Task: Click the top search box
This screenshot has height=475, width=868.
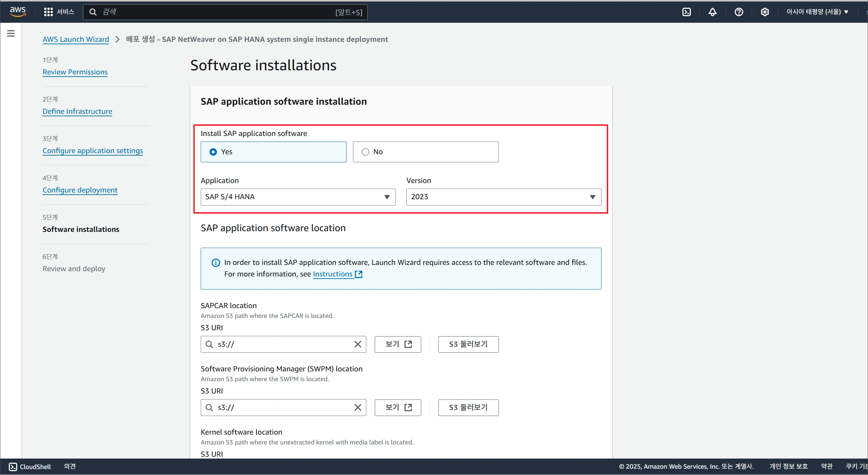Action: click(225, 12)
